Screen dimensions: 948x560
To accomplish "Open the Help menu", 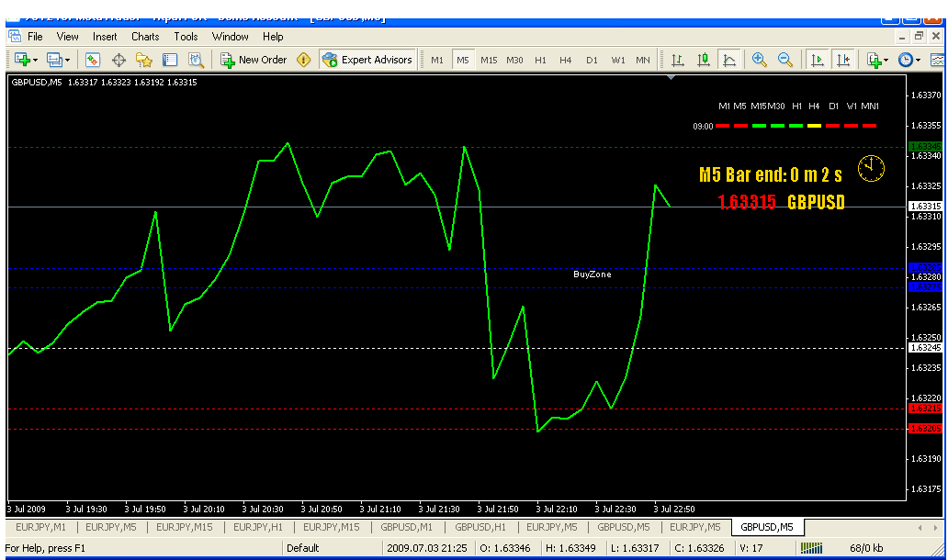I will tap(273, 37).
